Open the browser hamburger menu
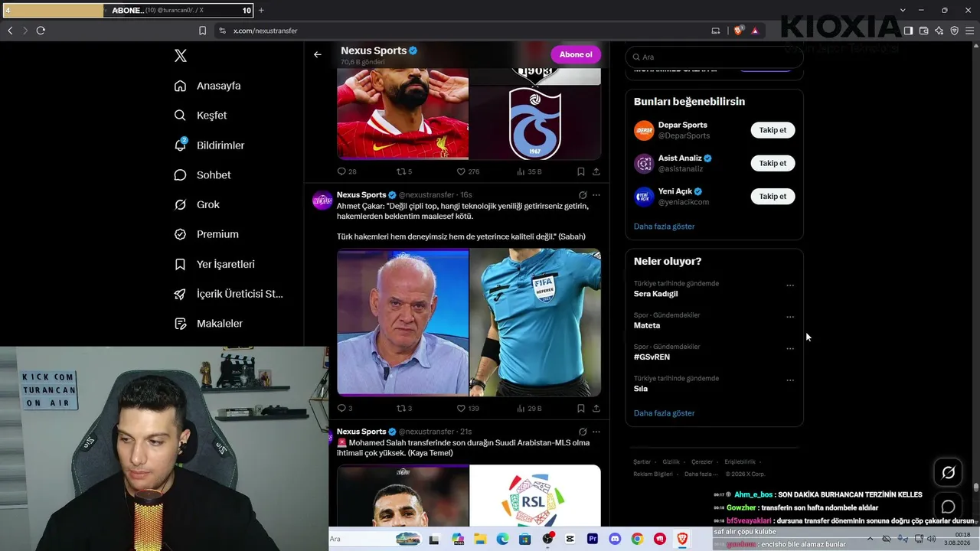This screenshot has height=551, width=980. click(x=970, y=31)
